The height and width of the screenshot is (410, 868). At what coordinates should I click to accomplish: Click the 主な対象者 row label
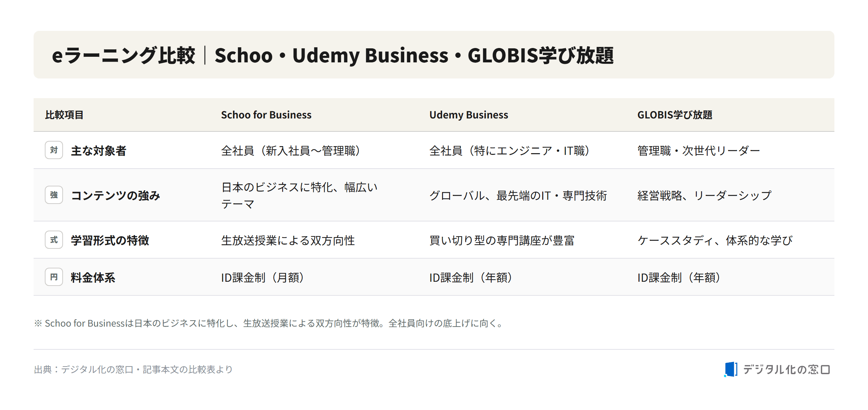pos(98,151)
